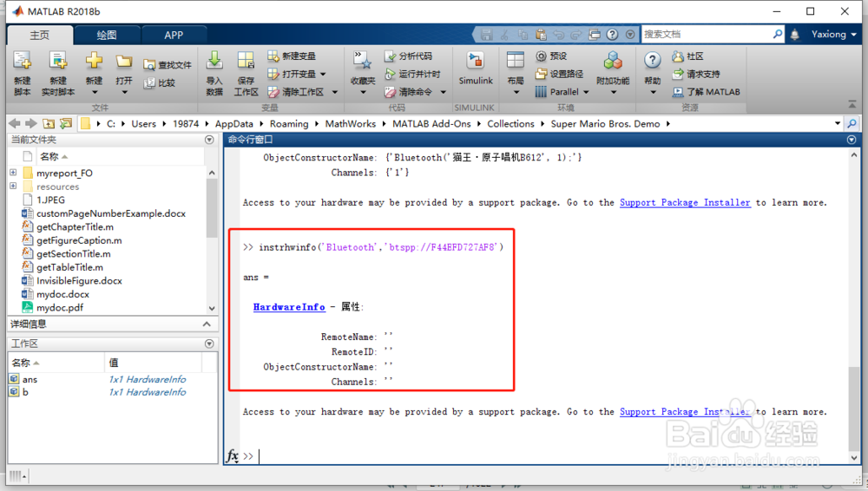868x491 pixels.
Task: Switch to the APP tab
Action: coord(174,35)
